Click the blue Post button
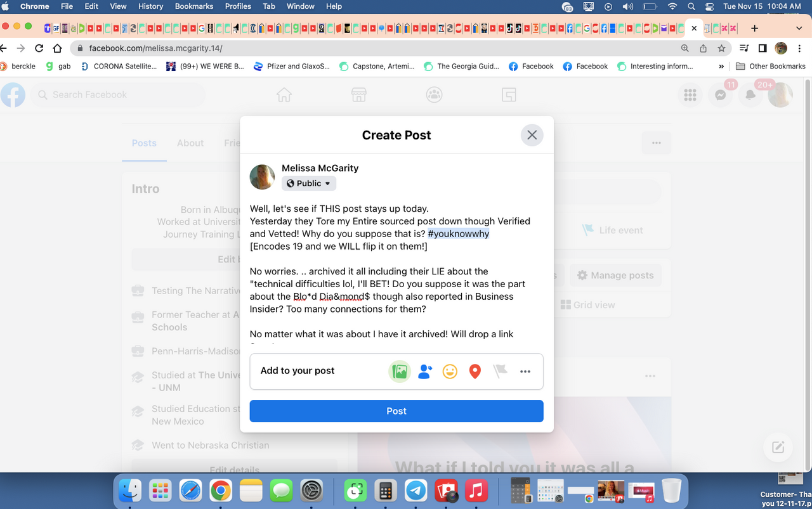812x509 pixels. 396,411
